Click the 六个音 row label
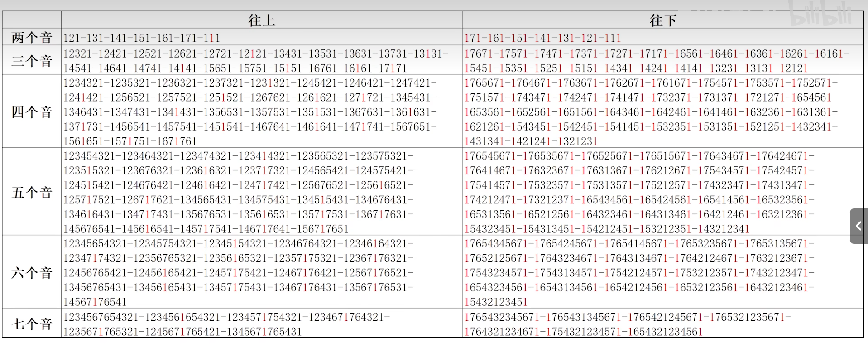Screen dimensions: 868x348 (x=32, y=272)
